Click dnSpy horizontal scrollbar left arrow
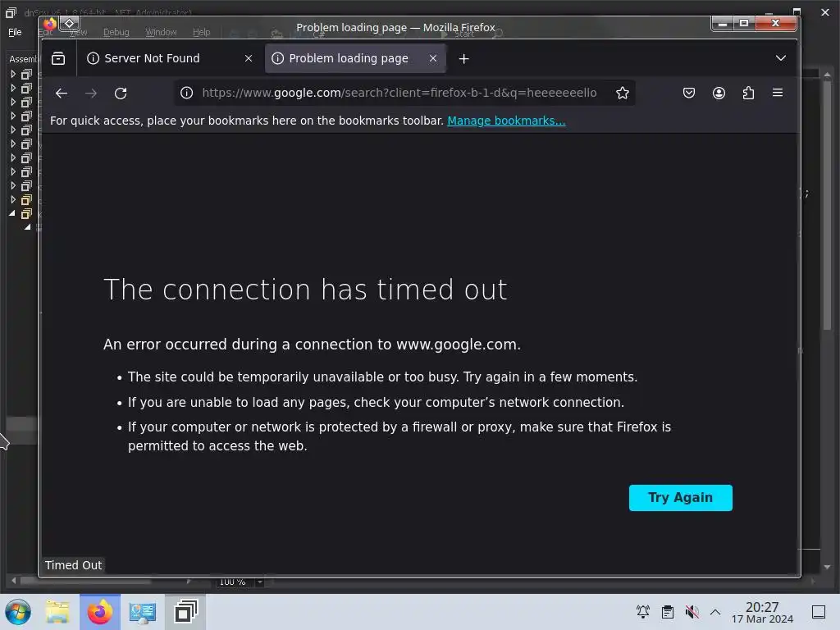Image resolution: width=840 pixels, height=630 pixels. pyautogui.click(x=13, y=581)
